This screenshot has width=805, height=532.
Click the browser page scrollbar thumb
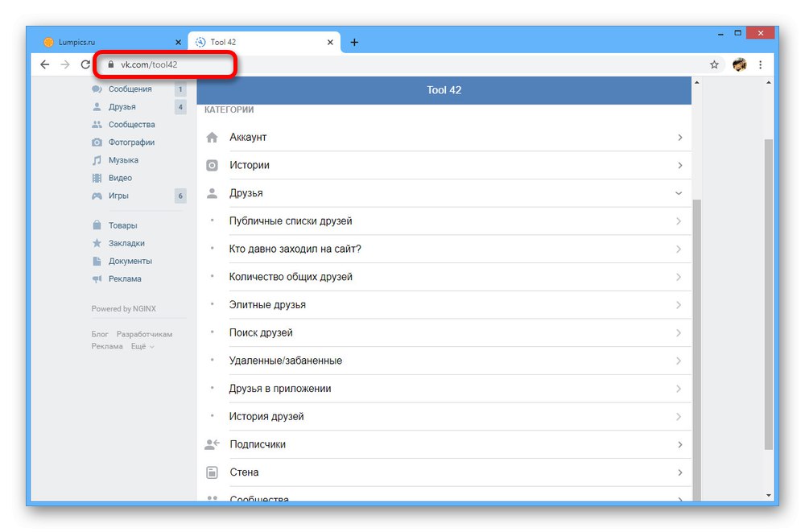click(769, 295)
